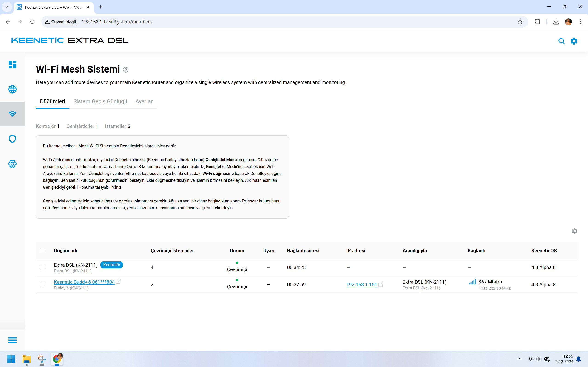Image resolution: width=588 pixels, height=367 pixels.
Task: Select the Kontrolör 1 filter
Action: pyautogui.click(x=48, y=126)
